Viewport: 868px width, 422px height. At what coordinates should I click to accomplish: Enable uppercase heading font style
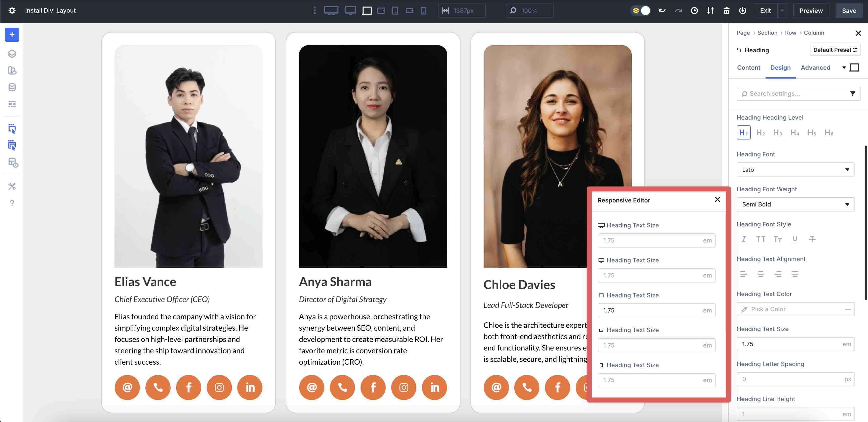(x=761, y=239)
